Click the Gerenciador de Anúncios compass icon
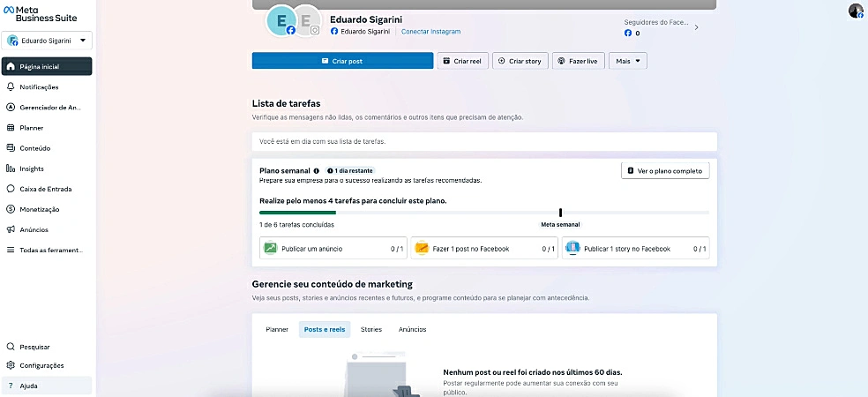868x397 pixels. click(x=10, y=108)
